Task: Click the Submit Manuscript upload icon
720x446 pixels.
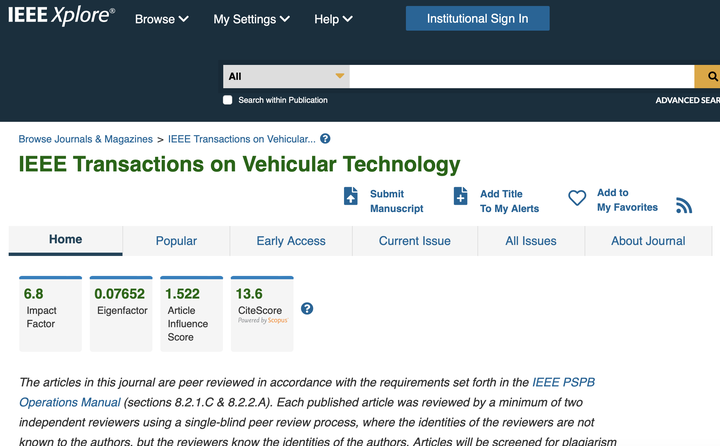Action: (x=351, y=196)
